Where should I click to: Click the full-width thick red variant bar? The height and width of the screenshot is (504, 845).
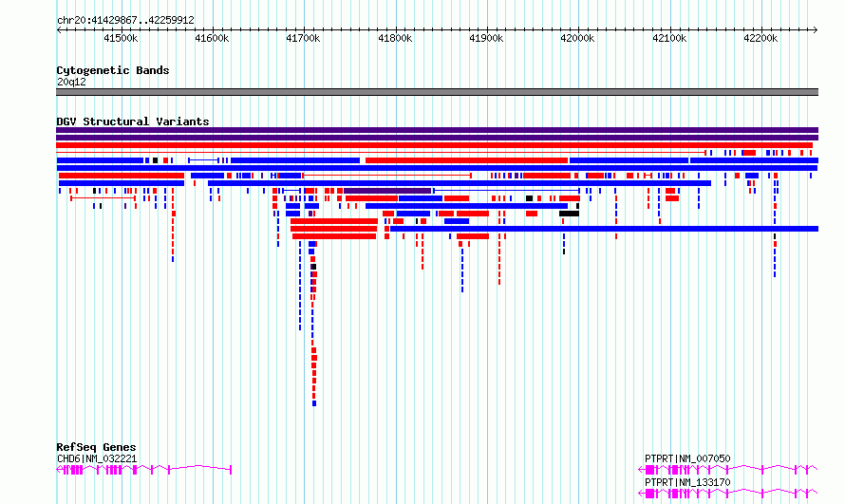pyautogui.click(x=434, y=145)
